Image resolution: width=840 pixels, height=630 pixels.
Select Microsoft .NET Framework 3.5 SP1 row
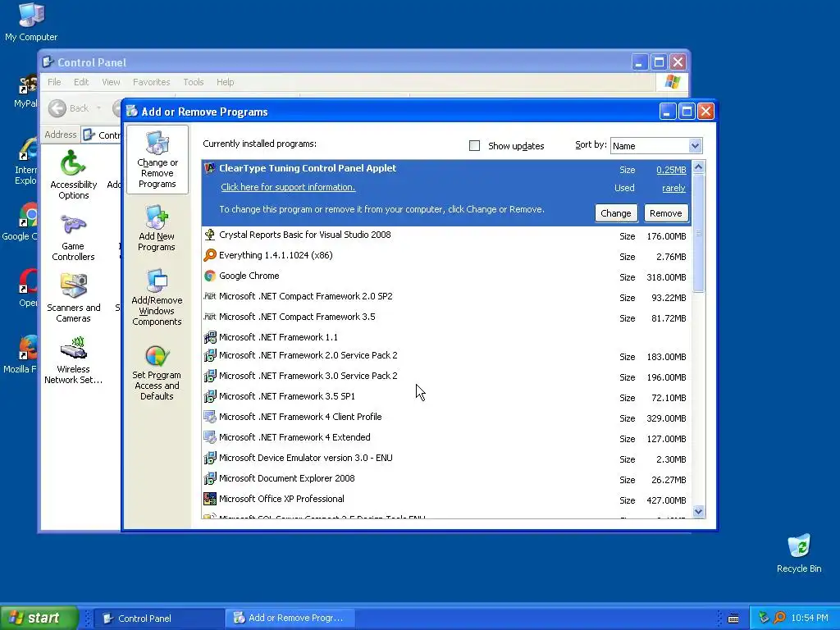446,396
